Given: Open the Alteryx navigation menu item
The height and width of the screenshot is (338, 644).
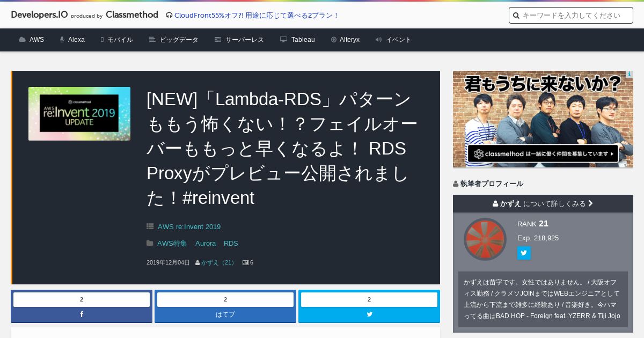Looking at the screenshot, I should tap(345, 40).
